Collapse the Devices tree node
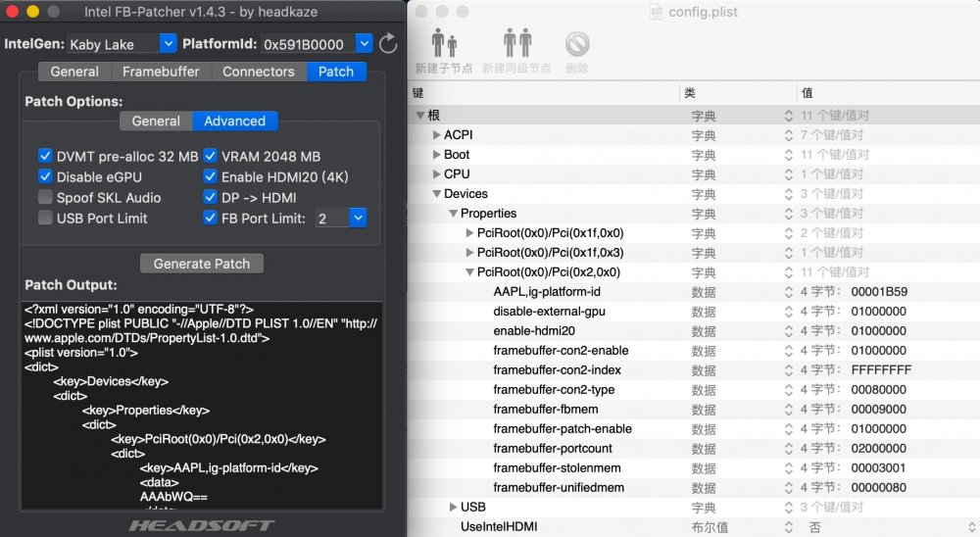This screenshot has width=980, height=537. click(437, 194)
